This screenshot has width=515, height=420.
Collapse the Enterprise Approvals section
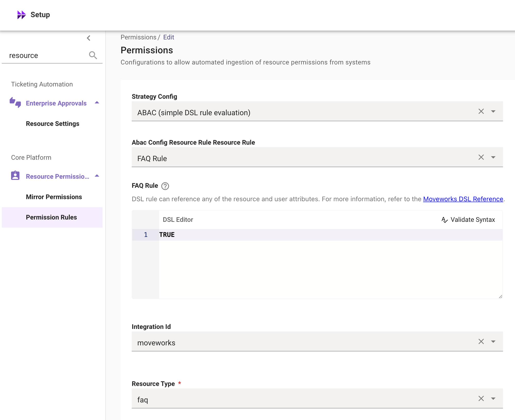[x=97, y=103]
